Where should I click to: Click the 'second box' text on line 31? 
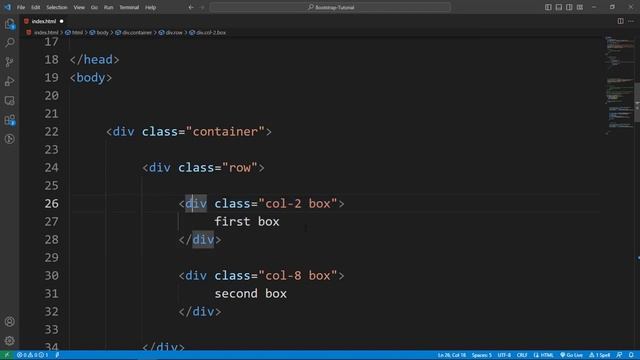(x=251, y=294)
